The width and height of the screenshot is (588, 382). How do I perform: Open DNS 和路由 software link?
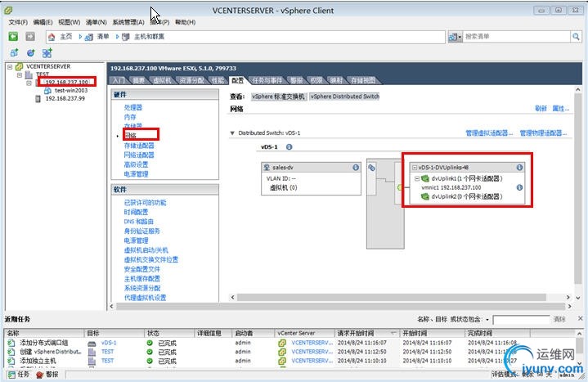138,222
